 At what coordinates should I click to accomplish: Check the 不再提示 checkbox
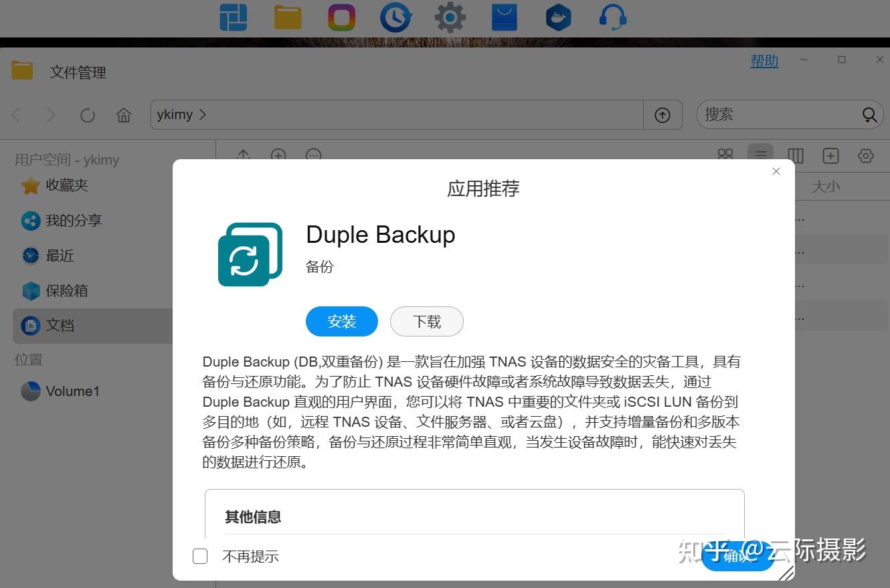pos(200,556)
